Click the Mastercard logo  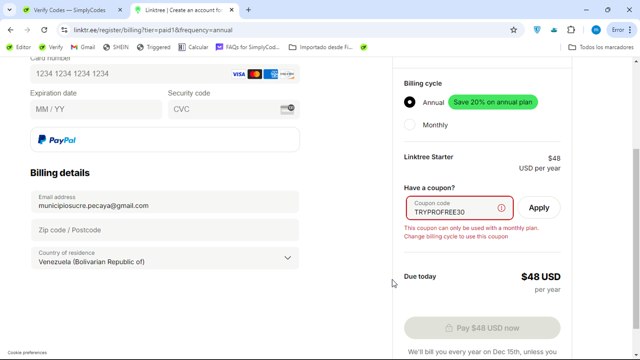tap(255, 74)
